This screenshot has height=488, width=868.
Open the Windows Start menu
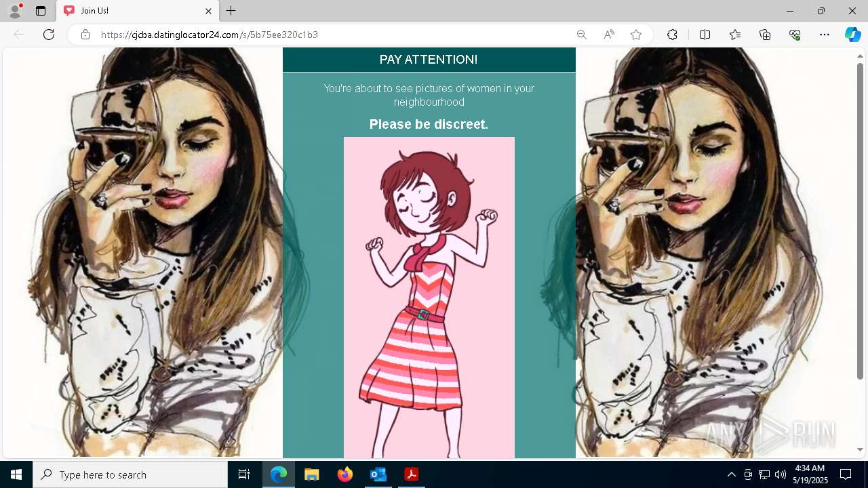[x=16, y=474]
